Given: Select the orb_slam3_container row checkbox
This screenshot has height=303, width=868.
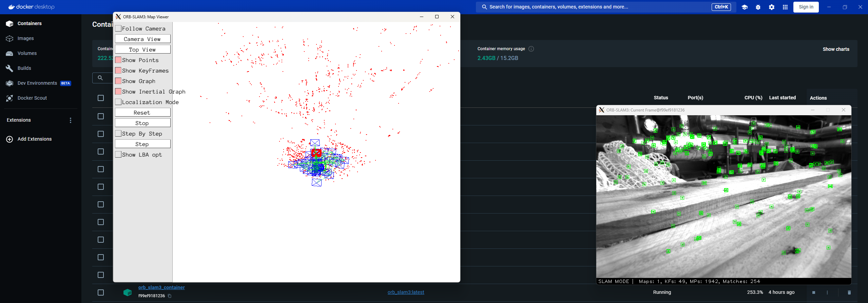Looking at the screenshot, I should click(x=101, y=292).
